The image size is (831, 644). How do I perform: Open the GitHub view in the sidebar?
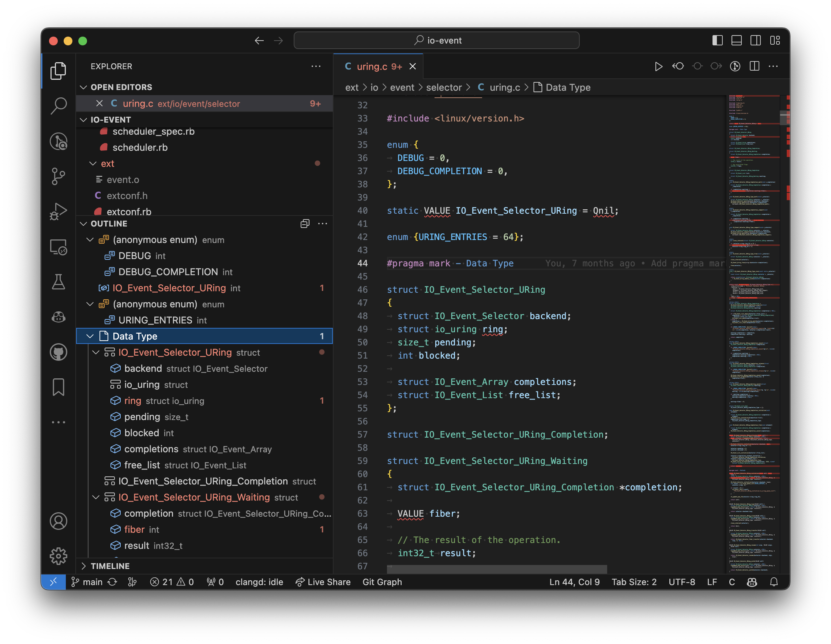tap(59, 352)
